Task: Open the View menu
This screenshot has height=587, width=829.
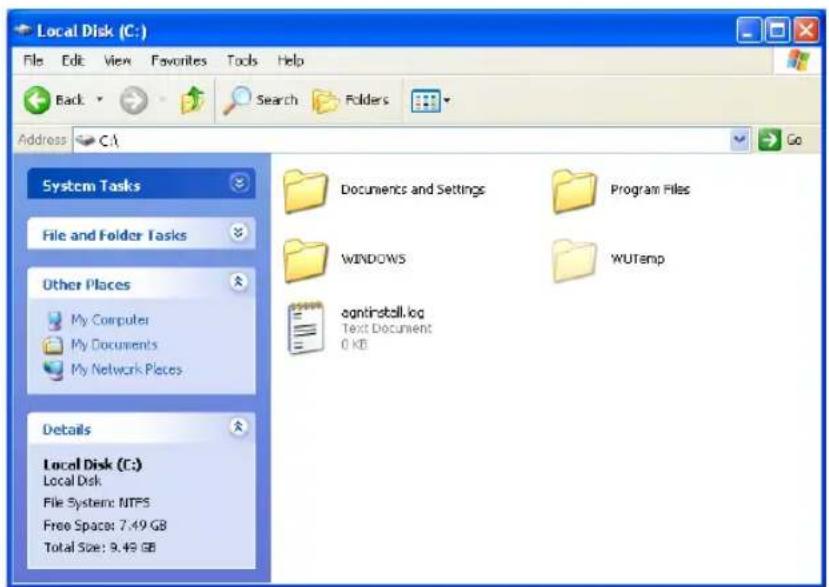Action: 117,61
